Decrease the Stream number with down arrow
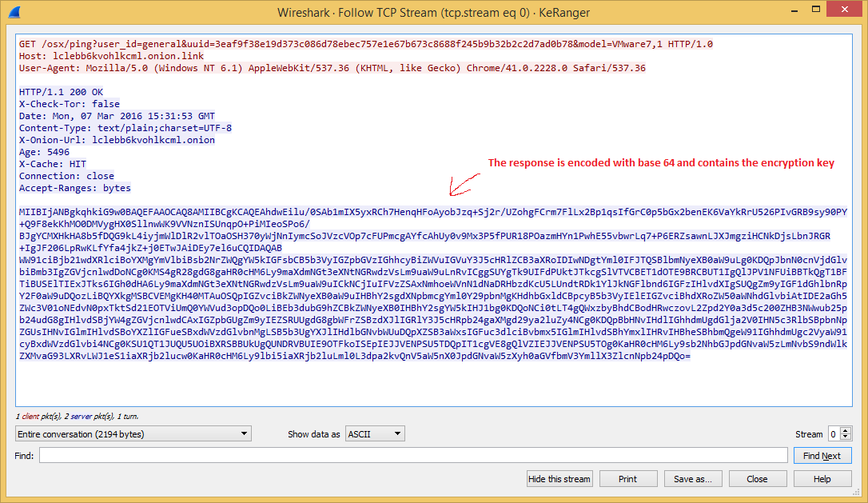Image resolution: width=868 pixels, height=503 pixels. click(x=846, y=437)
